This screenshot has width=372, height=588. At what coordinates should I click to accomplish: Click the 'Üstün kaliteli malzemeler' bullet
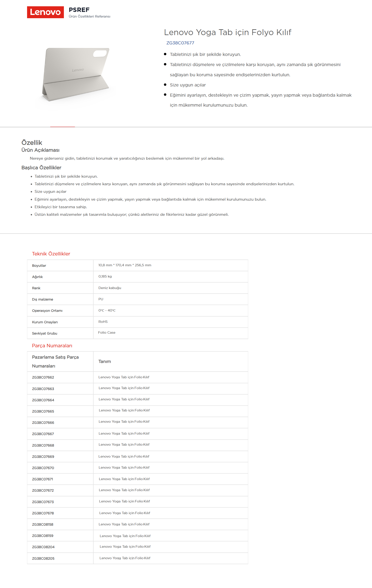(x=132, y=214)
